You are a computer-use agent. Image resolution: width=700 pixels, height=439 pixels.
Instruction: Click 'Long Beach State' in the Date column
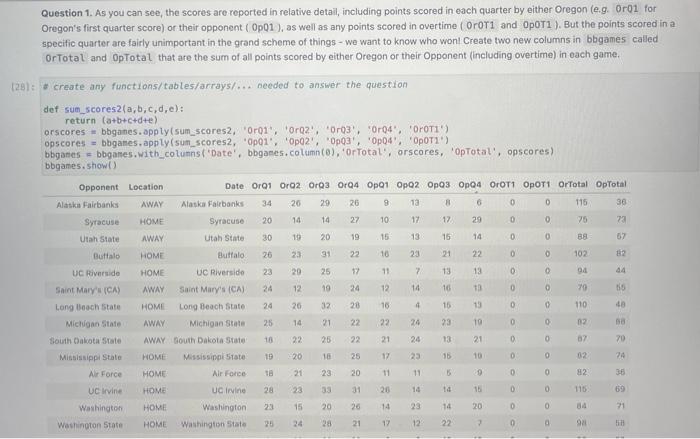[212, 306]
